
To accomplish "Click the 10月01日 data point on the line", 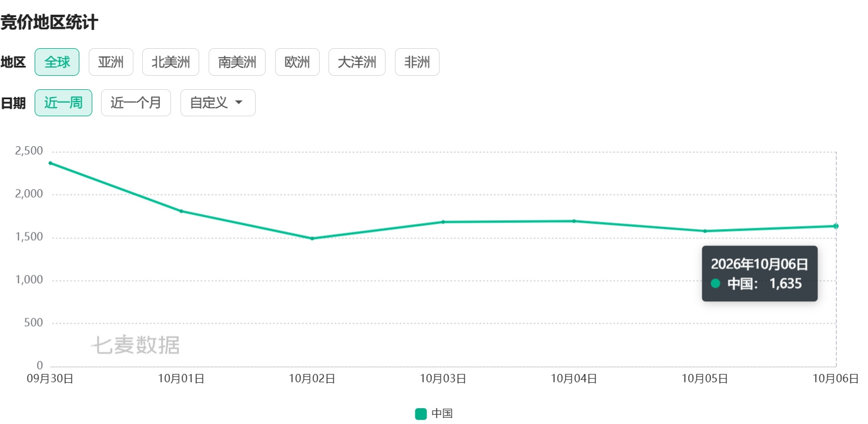I will point(181,211).
